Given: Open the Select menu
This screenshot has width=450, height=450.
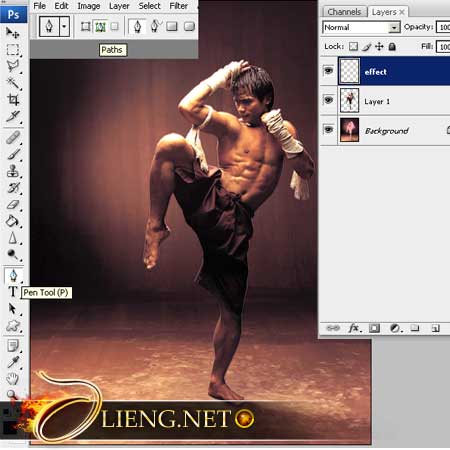Looking at the screenshot, I should coord(149,6).
